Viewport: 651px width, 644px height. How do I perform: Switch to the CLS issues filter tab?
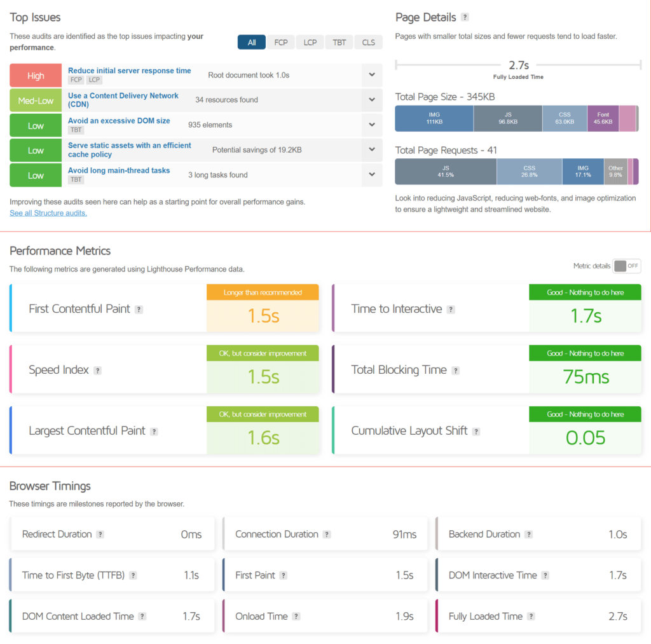[368, 42]
